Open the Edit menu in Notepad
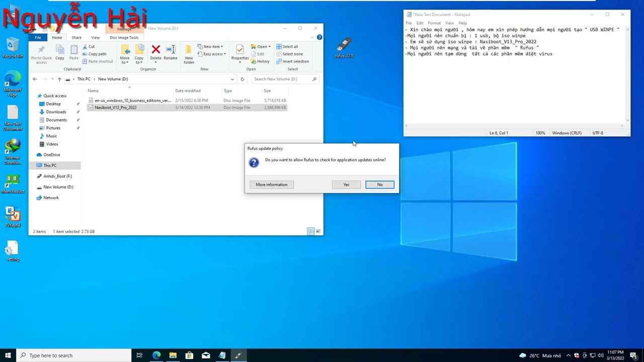This screenshot has height=362, width=644. [x=420, y=23]
